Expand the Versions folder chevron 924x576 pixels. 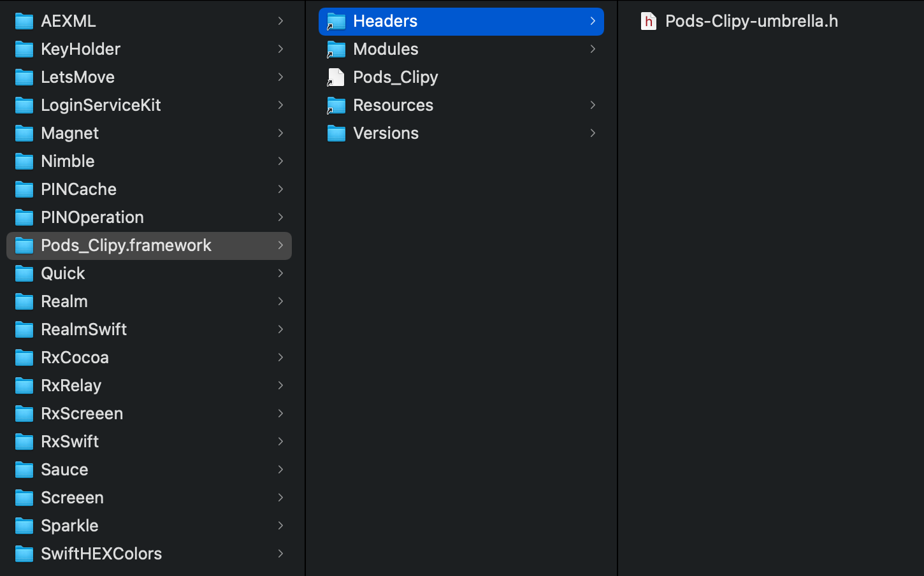coord(593,133)
